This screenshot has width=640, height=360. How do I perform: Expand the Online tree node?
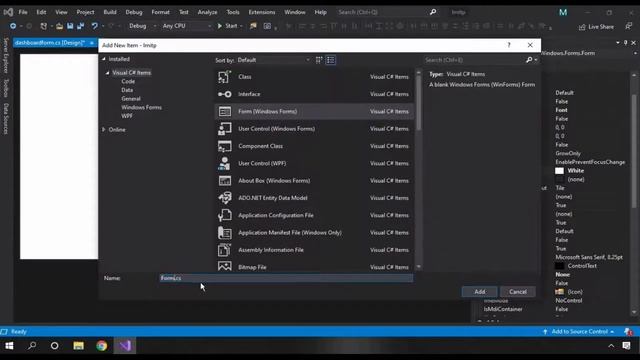point(104,129)
